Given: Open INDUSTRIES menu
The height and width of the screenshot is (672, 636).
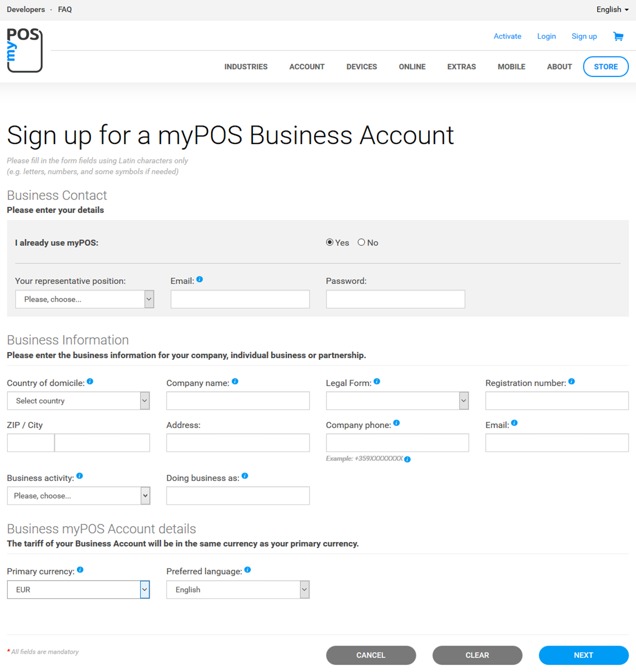Looking at the screenshot, I should tap(246, 67).
